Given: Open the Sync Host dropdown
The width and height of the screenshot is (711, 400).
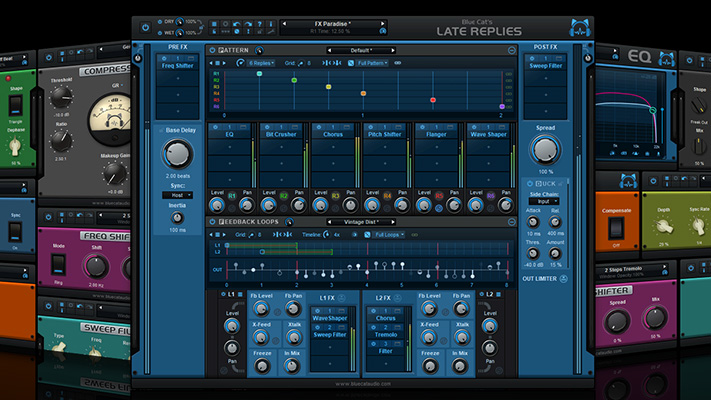Looking at the screenshot, I should [x=177, y=195].
